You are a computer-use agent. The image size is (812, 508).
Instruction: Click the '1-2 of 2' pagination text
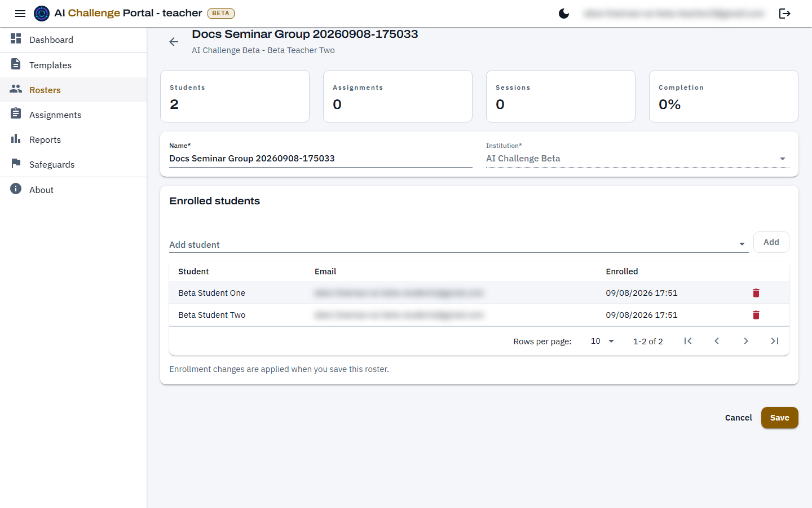click(648, 341)
